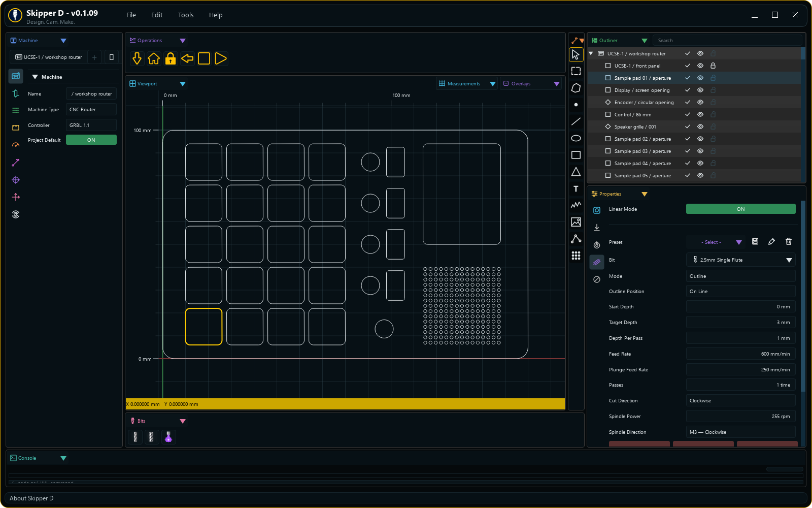Choose the polygon drawing tool

point(576,88)
